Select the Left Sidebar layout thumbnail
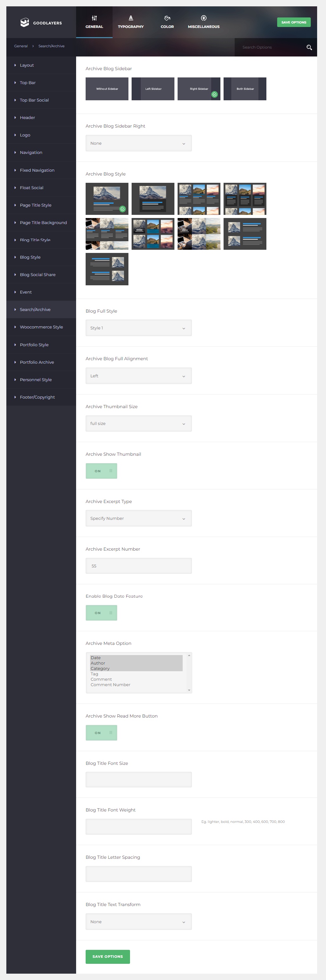 click(x=153, y=89)
